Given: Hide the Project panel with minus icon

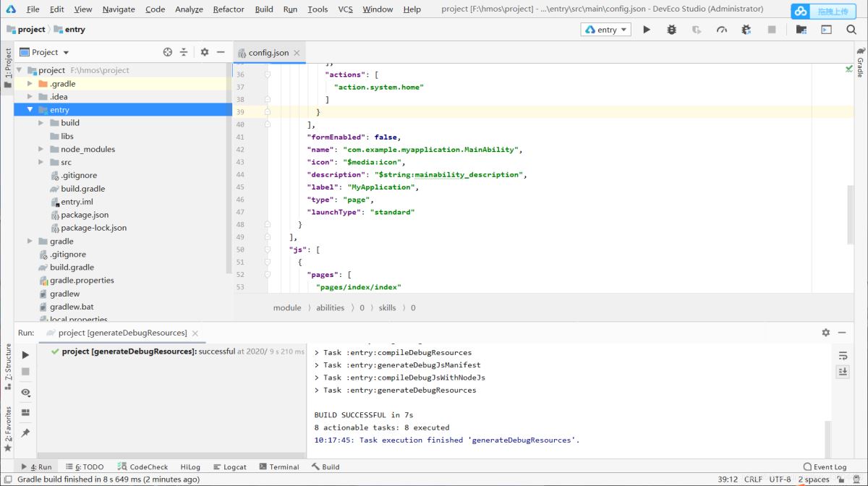Looking at the screenshot, I should point(221,52).
